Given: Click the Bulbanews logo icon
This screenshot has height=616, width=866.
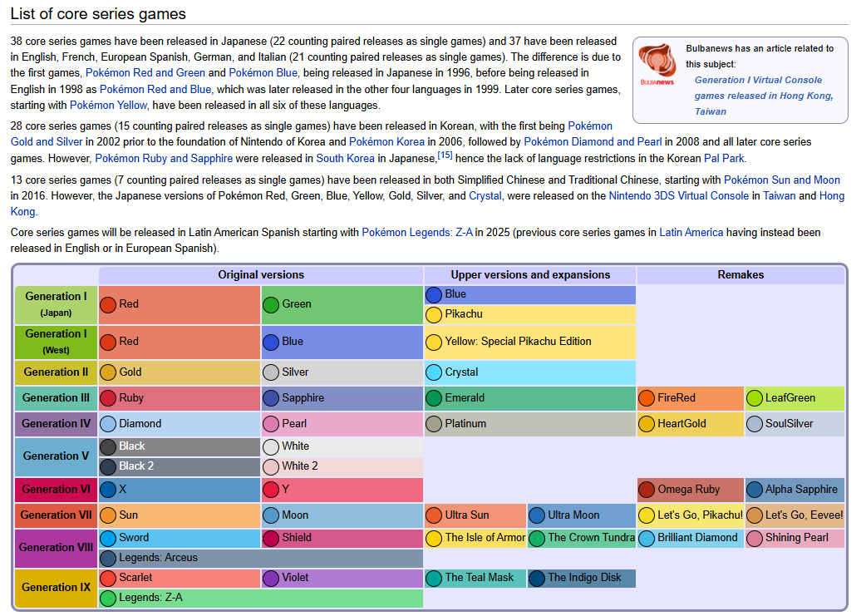Looking at the screenshot, I should (657, 64).
